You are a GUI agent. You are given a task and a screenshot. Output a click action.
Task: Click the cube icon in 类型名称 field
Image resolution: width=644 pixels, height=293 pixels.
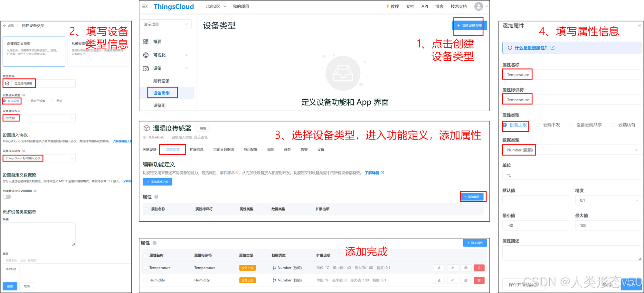tap(7, 84)
